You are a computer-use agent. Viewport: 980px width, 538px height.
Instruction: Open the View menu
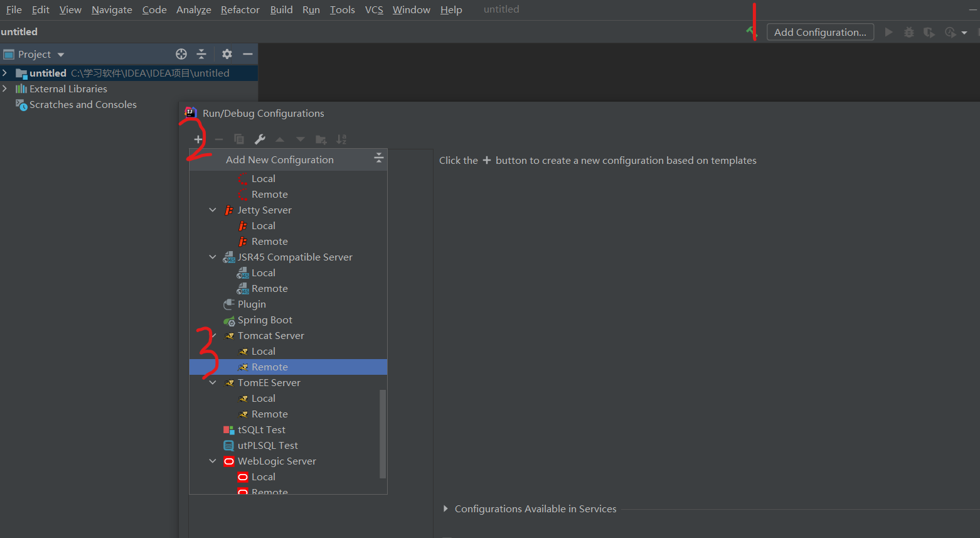pyautogui.click(x=70, y=9)
